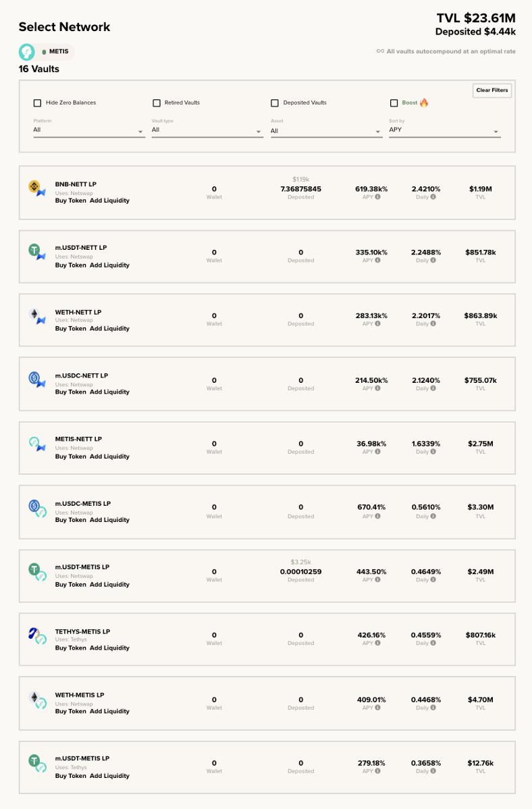This screenshot has width=532, height=809.
Task: Click Buy Token link for METIS-NETT LP
Action: pos(70,456)
